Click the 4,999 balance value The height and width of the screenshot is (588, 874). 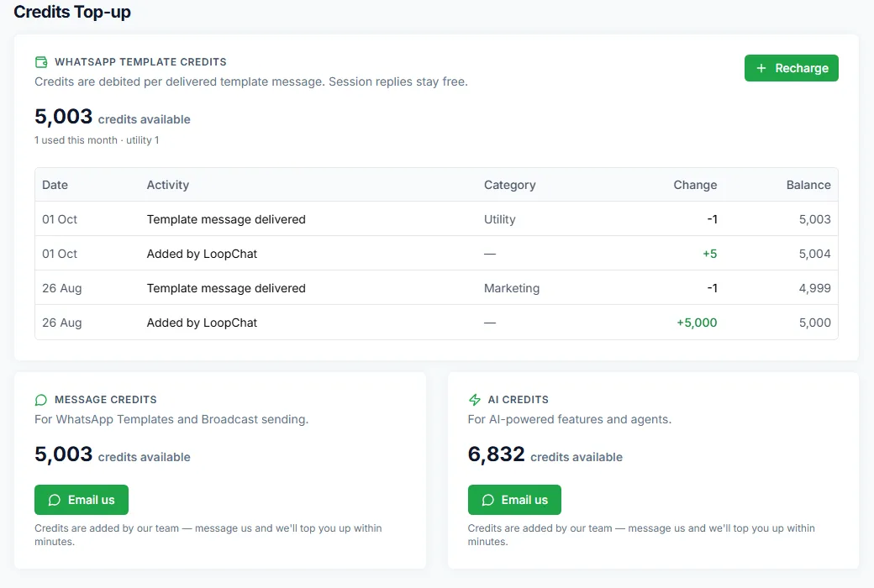click(814, 288)
